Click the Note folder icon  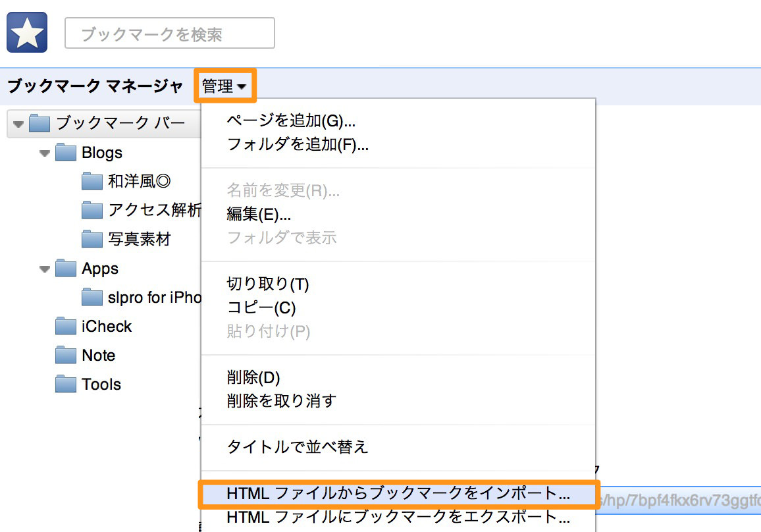pos(66,356)
